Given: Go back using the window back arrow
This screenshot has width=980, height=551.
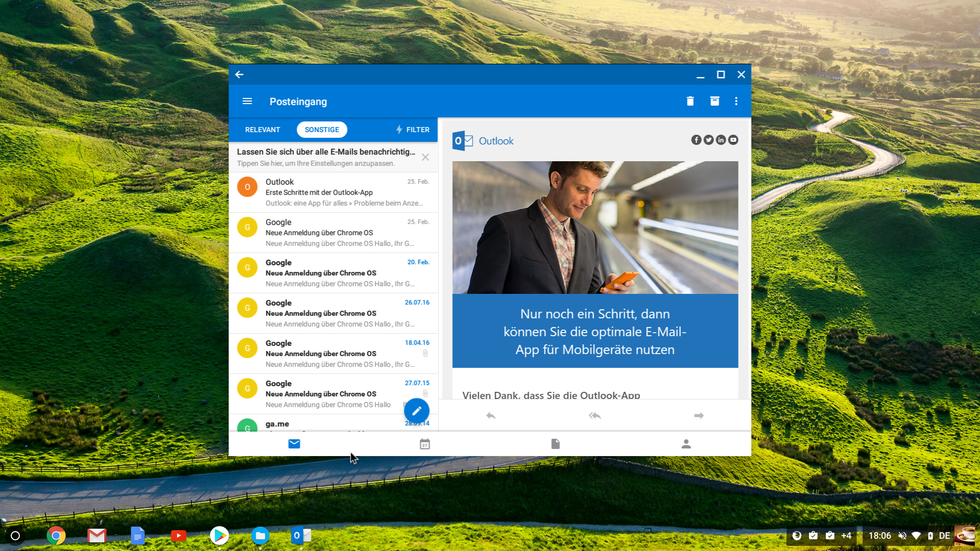Looking at the screenshot, I should point(239,74).
